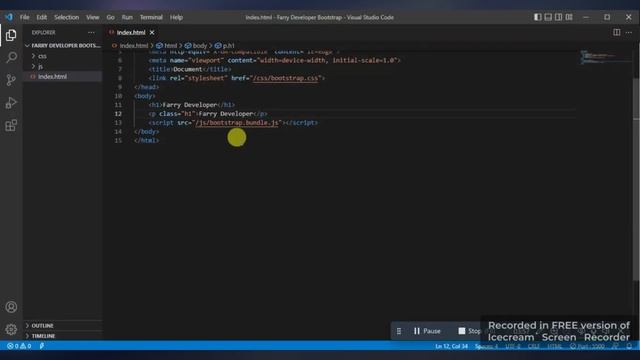Open editor More Actions ellipsis
The image size is (640, 360).
coord(629,32)
